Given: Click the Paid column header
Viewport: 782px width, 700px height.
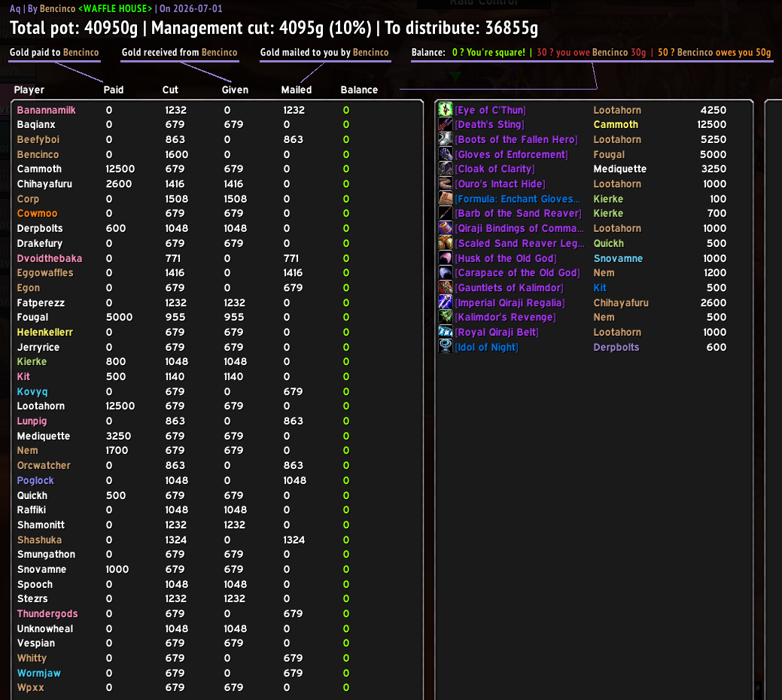Looking at the screenshot, I should tap(114, 90).
